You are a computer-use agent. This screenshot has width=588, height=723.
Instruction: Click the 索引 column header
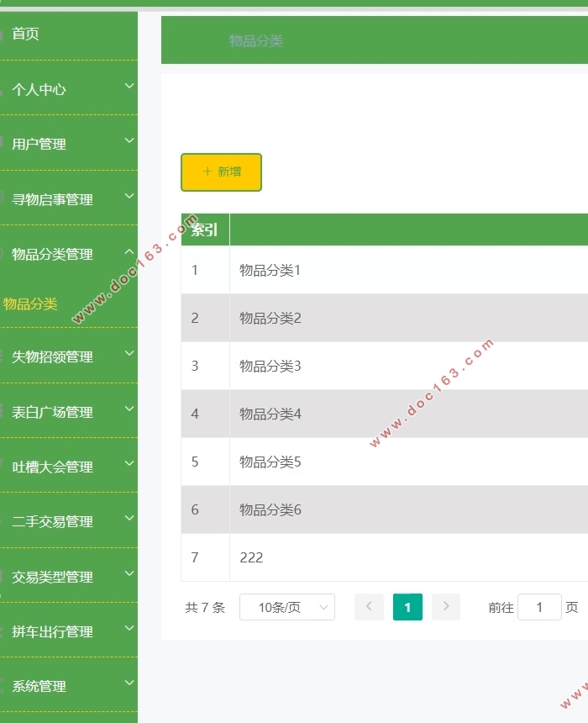(204, 230)
